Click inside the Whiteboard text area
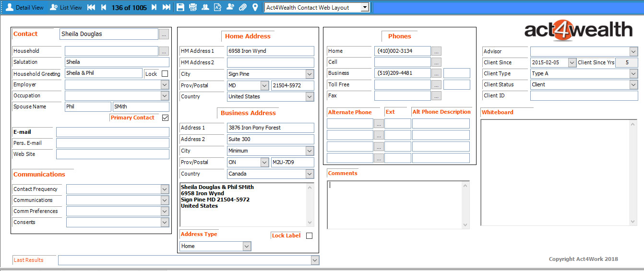This screenshot has height=271, width=644. click(x=555, y=172)
